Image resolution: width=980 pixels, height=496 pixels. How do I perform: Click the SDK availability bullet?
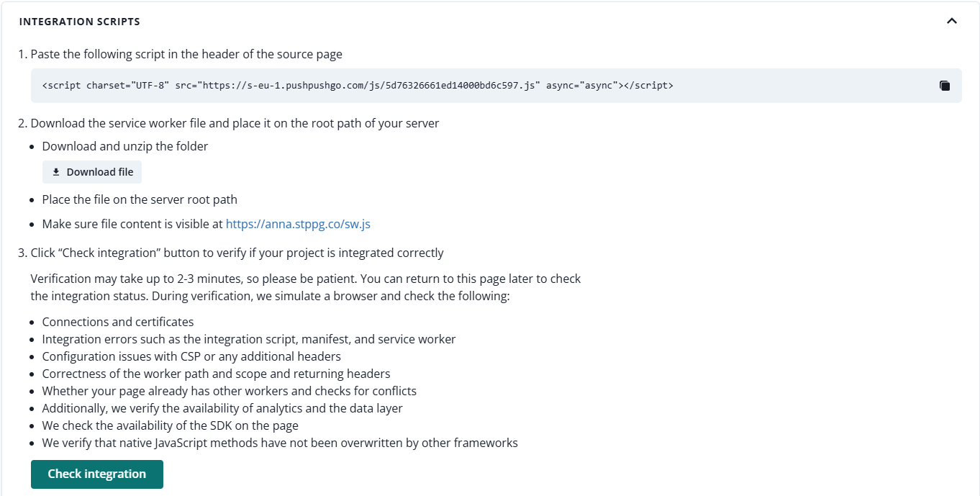click(171, 425)
